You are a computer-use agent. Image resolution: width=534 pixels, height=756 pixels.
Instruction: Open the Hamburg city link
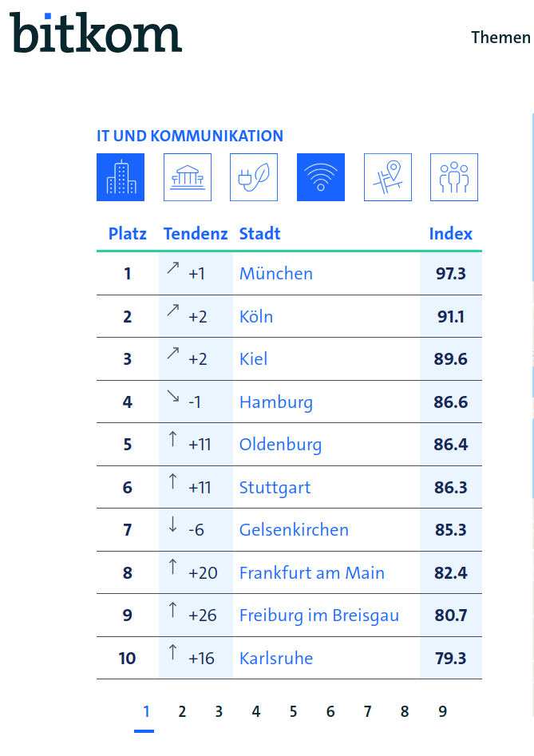pos(276,402)
